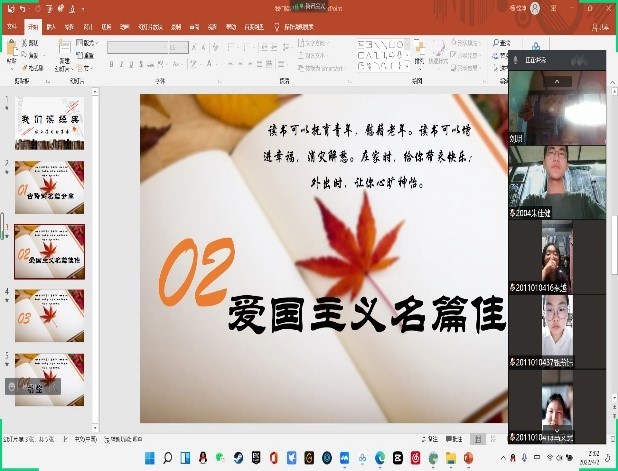
Task: Switch to the 插入 (Insert) ribbon tab
Action: 52,28
